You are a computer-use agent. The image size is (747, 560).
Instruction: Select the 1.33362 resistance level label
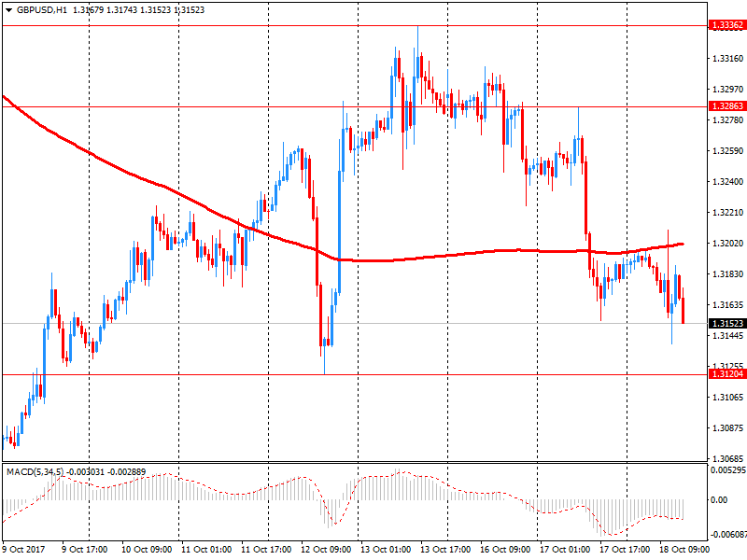[727, 25]
